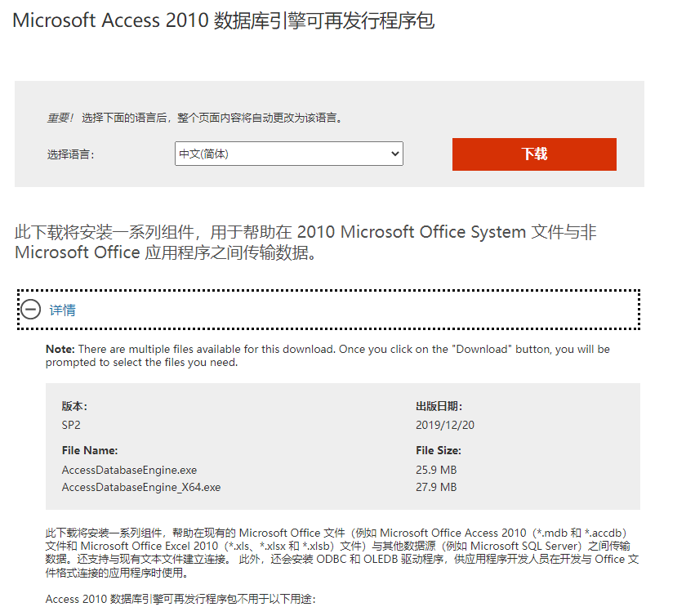This screenshot has height=616, width=695.
Task: Click the bold Note: text
Action: 60,350
